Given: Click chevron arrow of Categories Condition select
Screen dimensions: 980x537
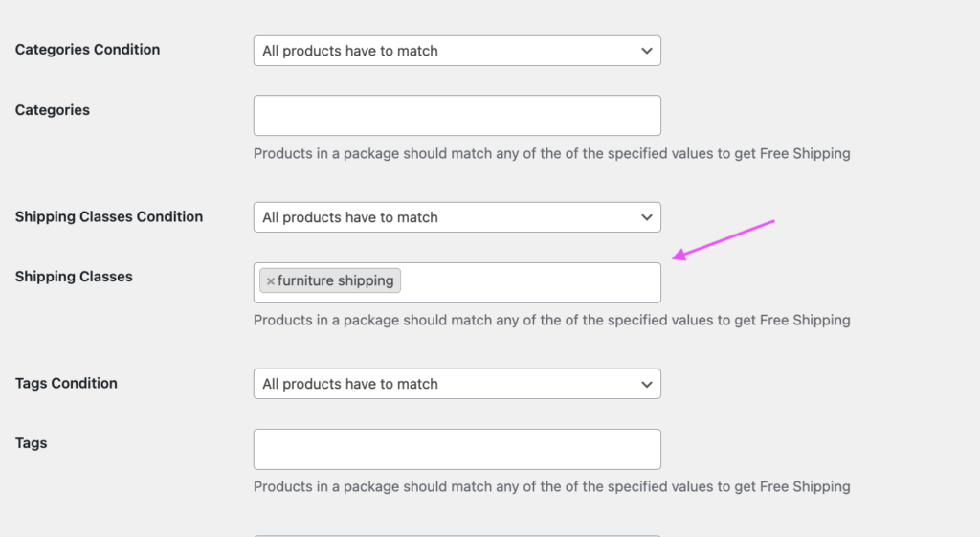Looking at the screenshot, I should coord(647,51).
